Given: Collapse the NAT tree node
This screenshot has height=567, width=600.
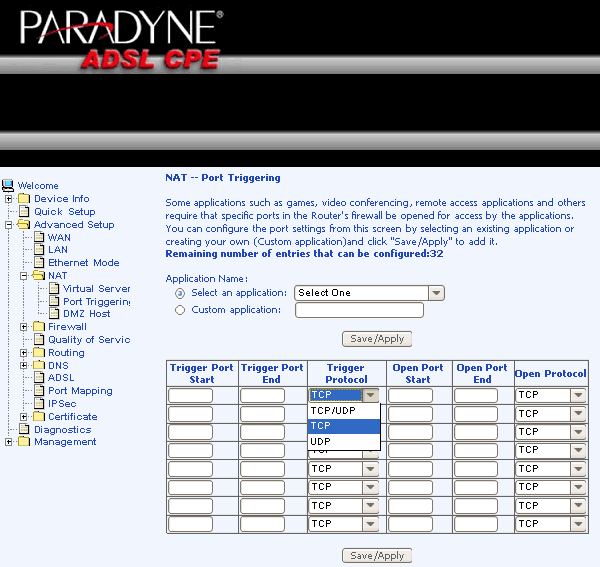Looking at the screenshot, I should point(24,276).
